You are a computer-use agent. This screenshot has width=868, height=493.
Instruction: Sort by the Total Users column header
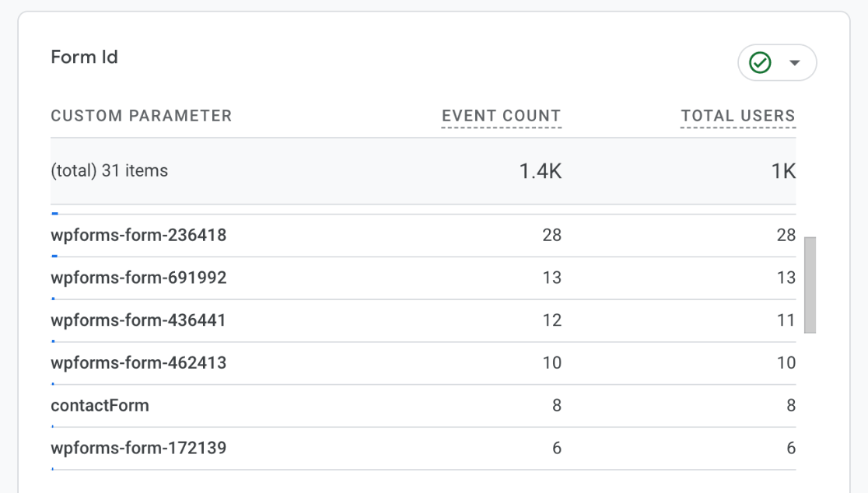[x=737, y=116]
